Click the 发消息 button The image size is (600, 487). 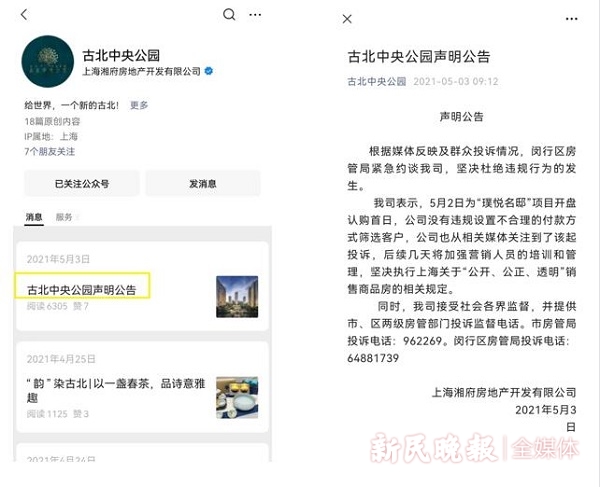(x=203, y=184)
